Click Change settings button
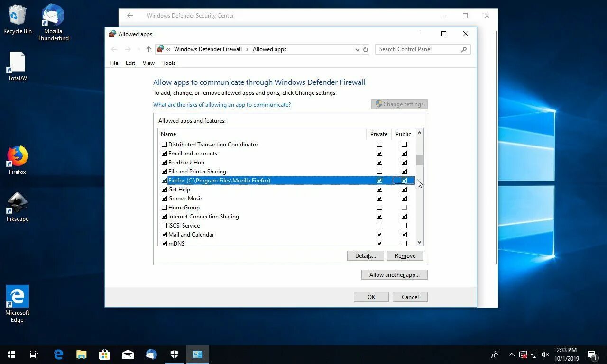This screenshot has width=607, height=364. (x=399, y=104)
